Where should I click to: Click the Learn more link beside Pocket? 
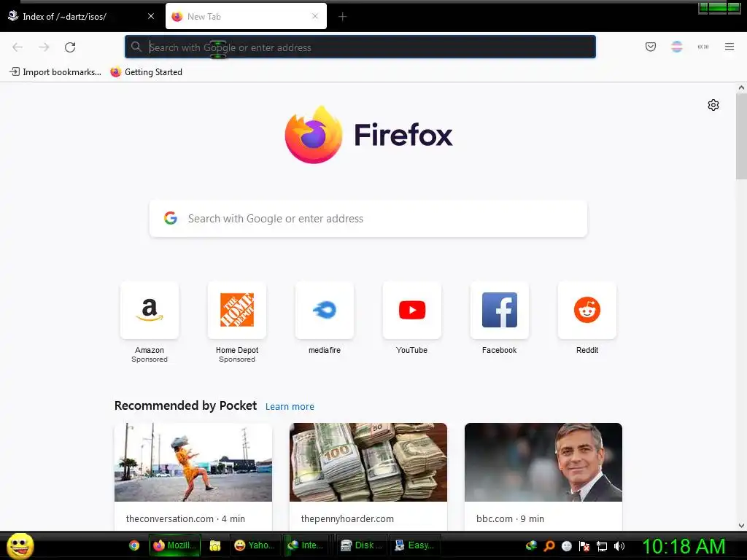(x=290, y=407)
